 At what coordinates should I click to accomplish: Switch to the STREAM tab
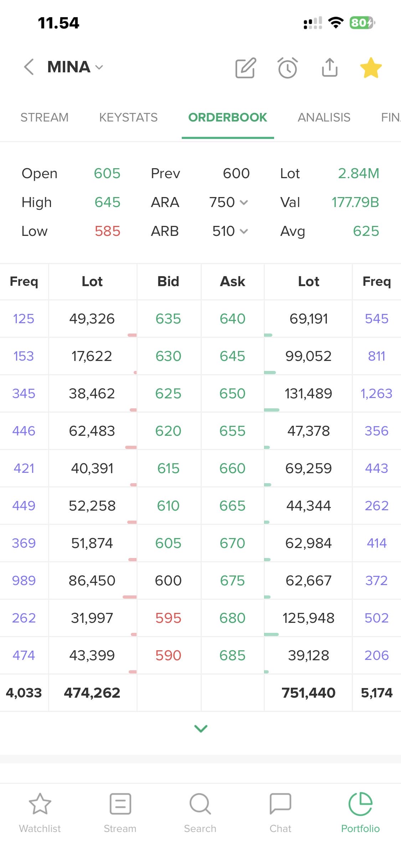click(x=45, y=117)
